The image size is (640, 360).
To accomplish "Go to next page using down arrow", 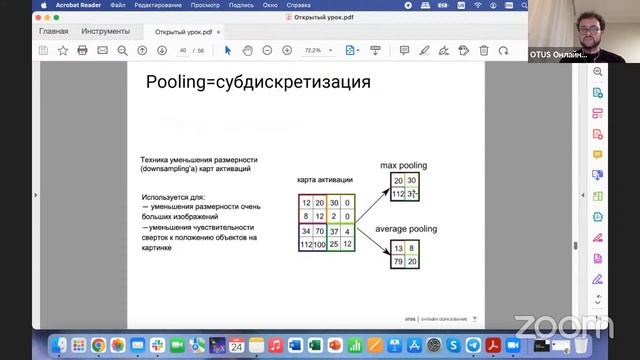I will click(162, 51).
